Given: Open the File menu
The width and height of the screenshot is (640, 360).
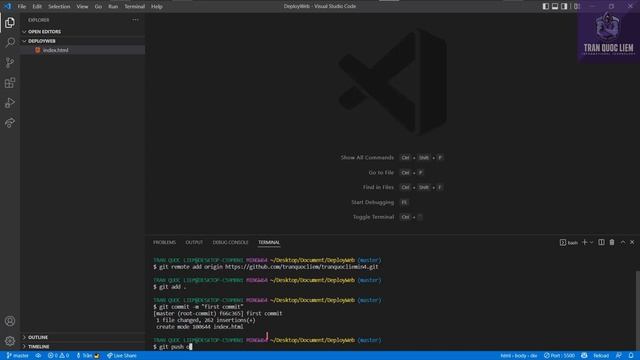Looking at the screenshot, I should pyautogui.click(x=22, y=7).
